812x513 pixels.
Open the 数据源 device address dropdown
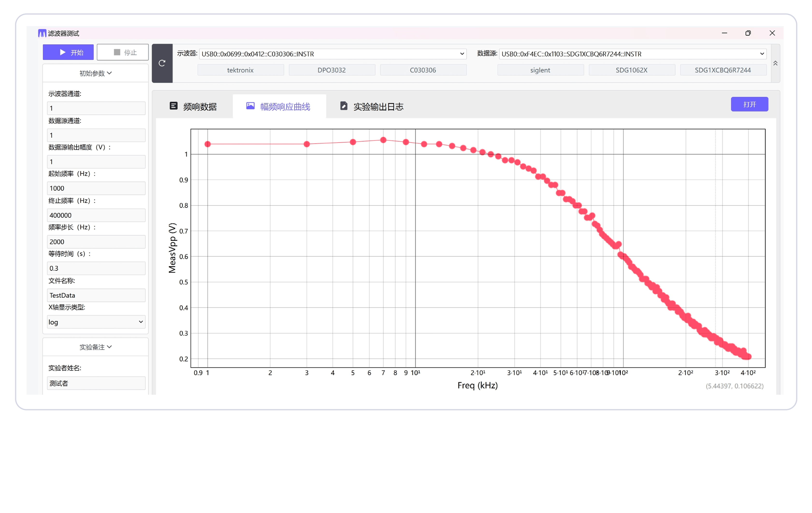coord(632,54)
